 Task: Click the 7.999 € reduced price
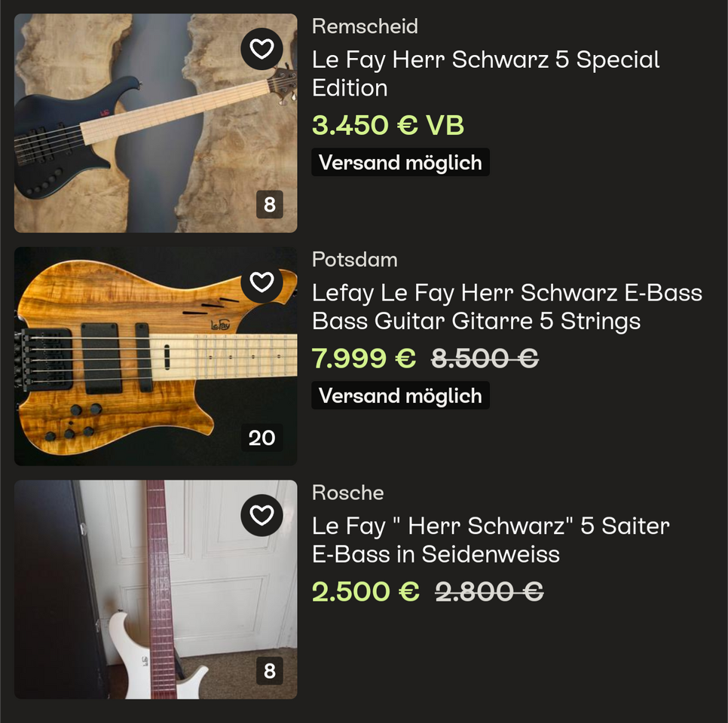point(364,359)
